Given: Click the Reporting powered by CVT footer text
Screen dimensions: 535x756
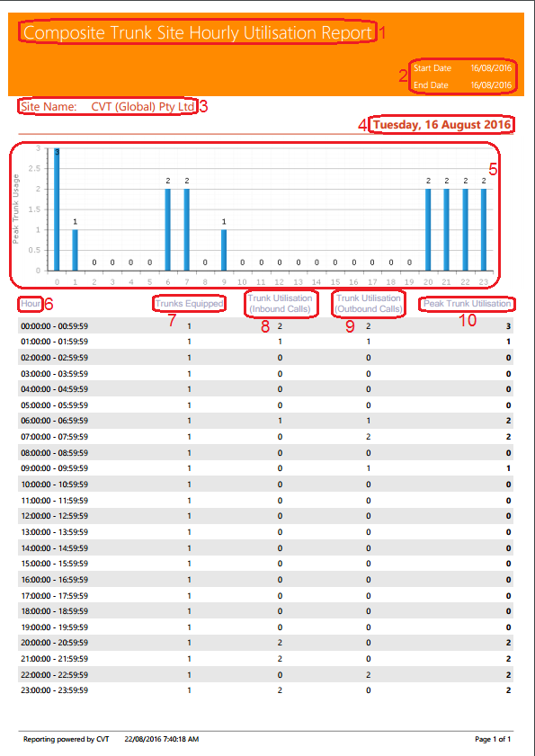Looking at the screenshot, I should [x=67, y=739].
